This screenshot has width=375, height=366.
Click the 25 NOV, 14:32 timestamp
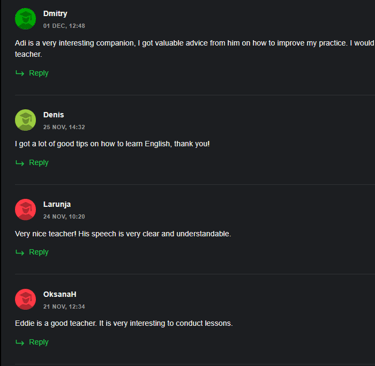tap(64, 127)
